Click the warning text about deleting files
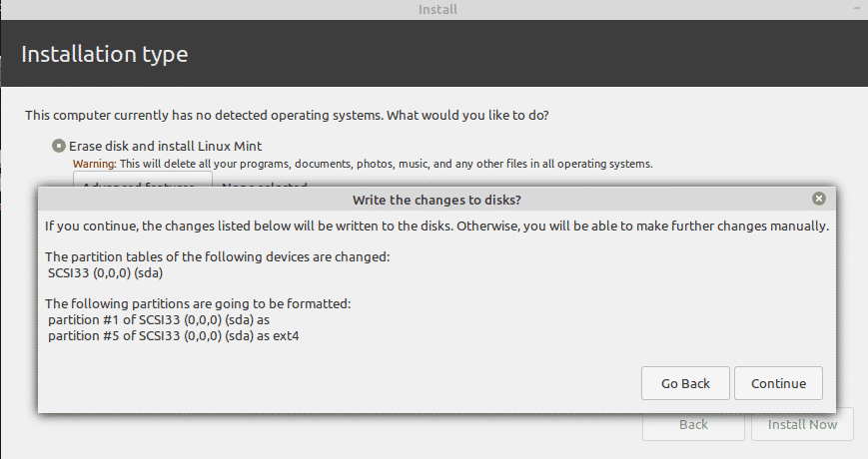Image resolution: width=868 pixels, height=459 pixels. (x=362, y=163)
